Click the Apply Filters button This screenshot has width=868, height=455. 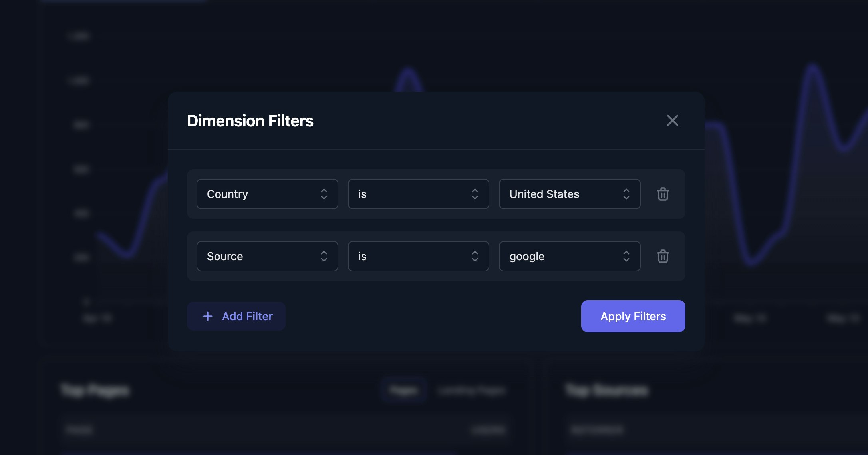(x=633, y=316)
